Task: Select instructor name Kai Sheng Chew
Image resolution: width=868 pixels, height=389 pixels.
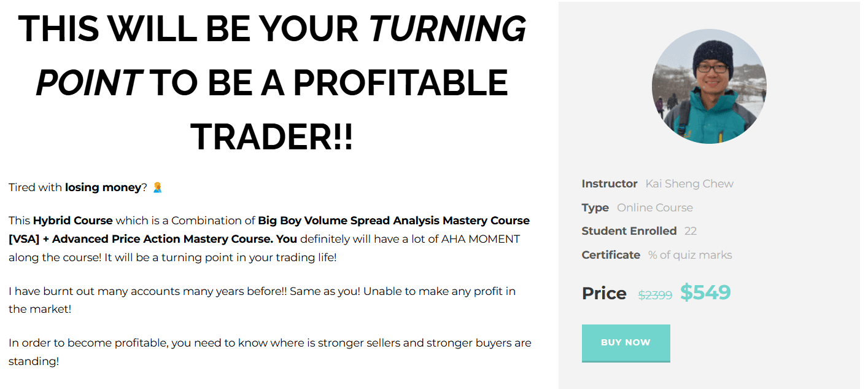Action: pyautogui.click(x=689, y=184)
